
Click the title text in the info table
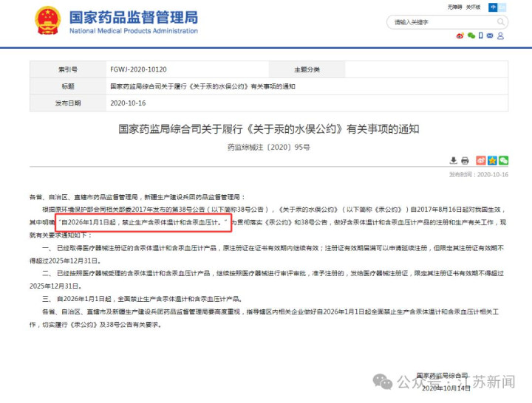(x=202, y=86)
